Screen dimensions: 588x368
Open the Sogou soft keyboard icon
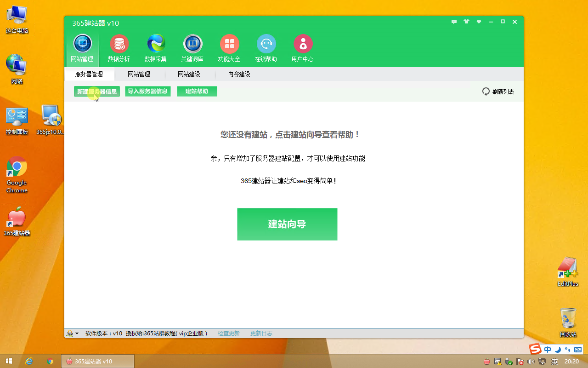[578, 350]
